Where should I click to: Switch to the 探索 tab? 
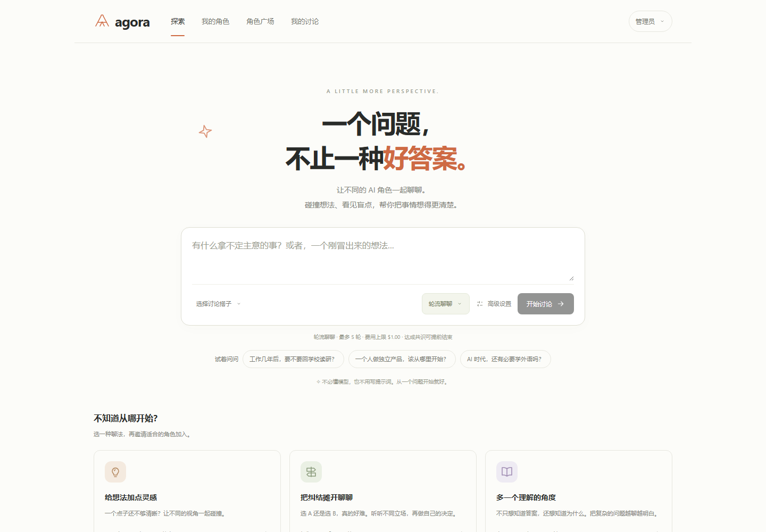[178, 21]
